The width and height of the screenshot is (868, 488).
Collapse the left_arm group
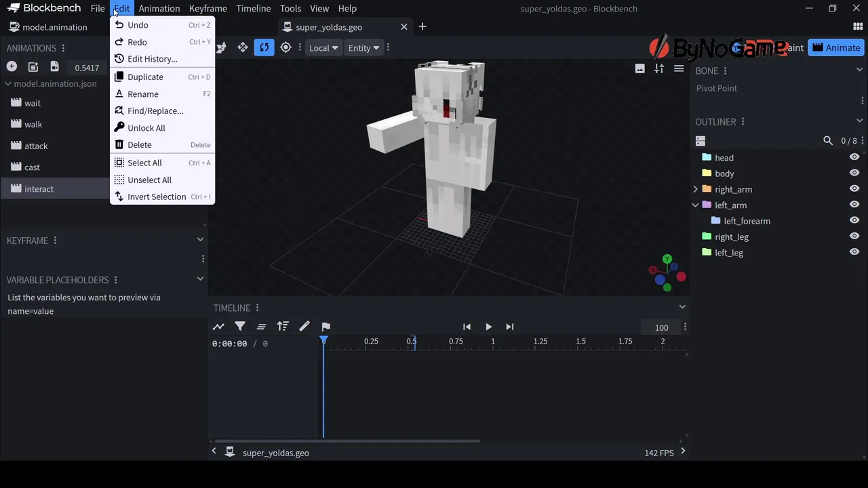point(695,205)
